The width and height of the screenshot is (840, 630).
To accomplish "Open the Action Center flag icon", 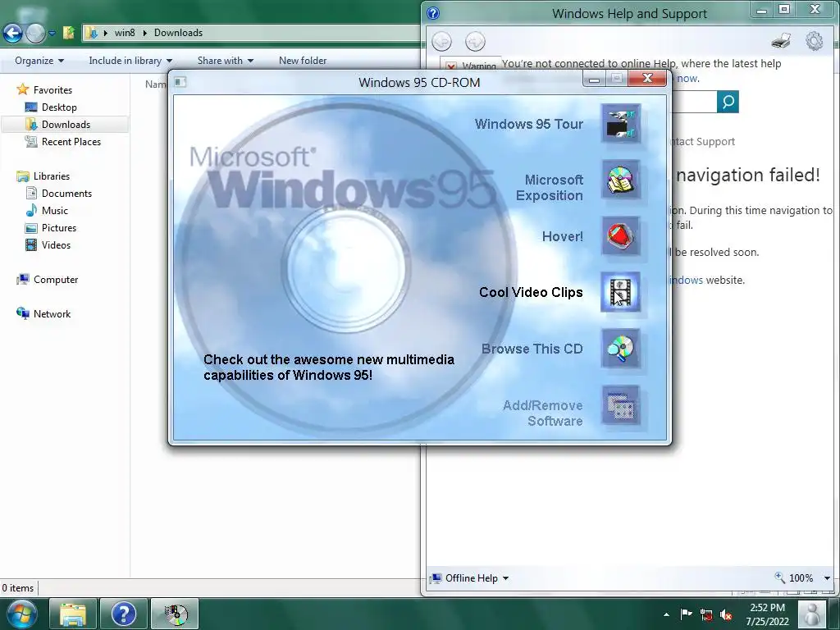I will 686,614.
